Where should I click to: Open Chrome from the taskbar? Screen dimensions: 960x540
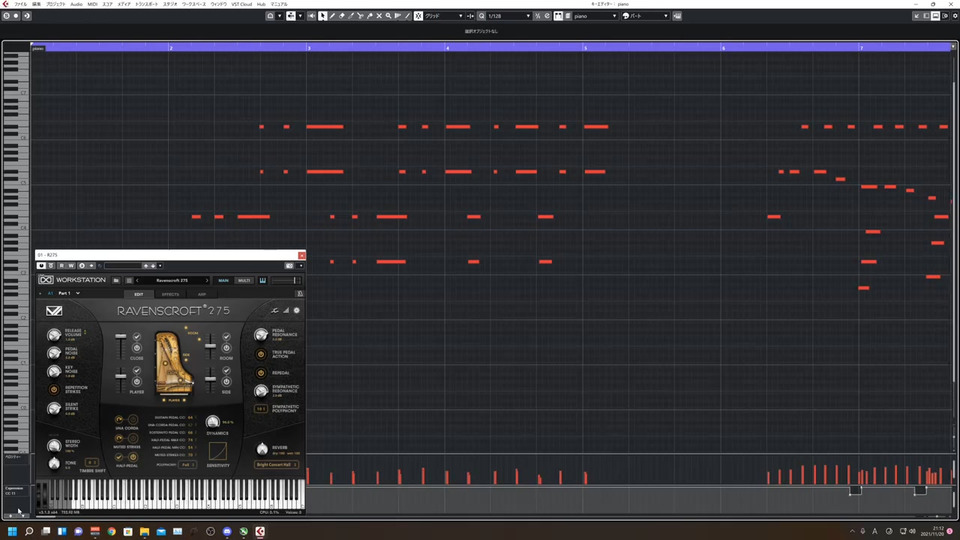pyautogui.click(x=111, y=531)
